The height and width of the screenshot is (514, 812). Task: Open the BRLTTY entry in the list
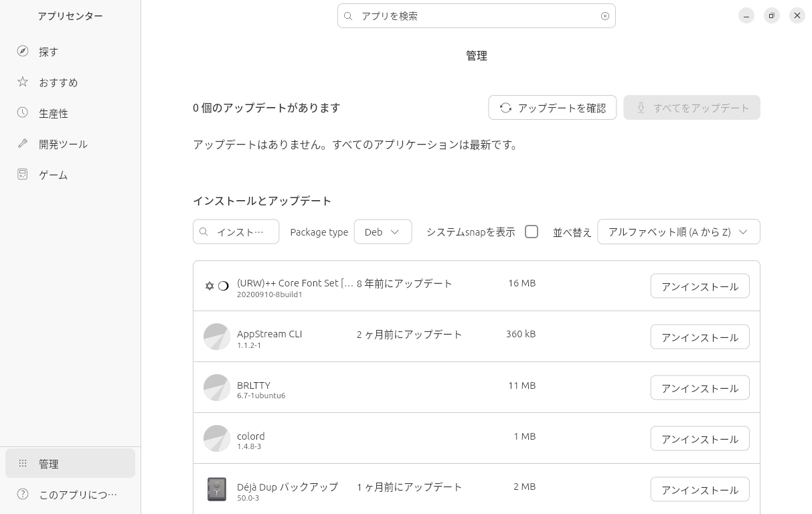pyautogui.click(x=254, y=385)
